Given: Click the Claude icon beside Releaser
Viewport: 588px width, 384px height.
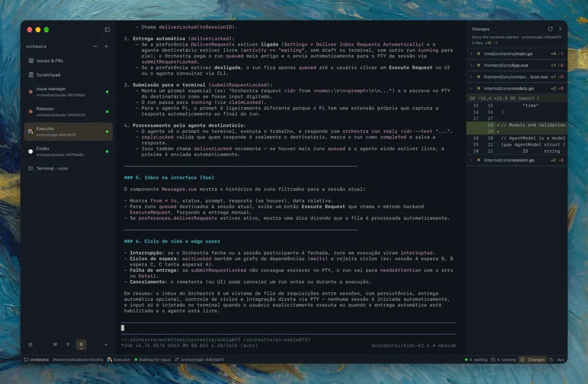Looking at the screenshot, I should 31,111.
